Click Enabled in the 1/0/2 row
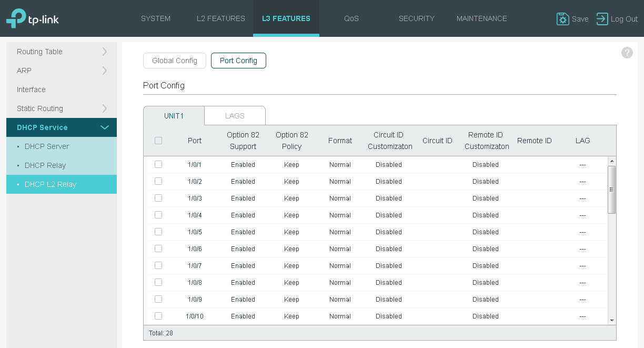 click(243, 182)
